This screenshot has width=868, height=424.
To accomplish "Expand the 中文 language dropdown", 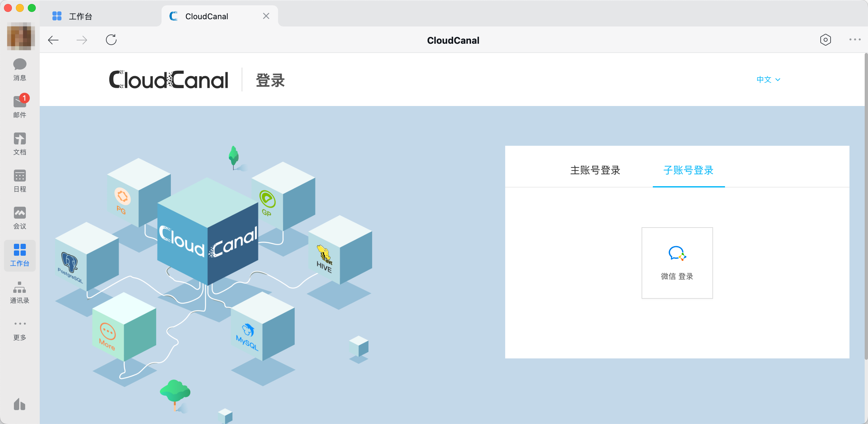I will 768,79.
